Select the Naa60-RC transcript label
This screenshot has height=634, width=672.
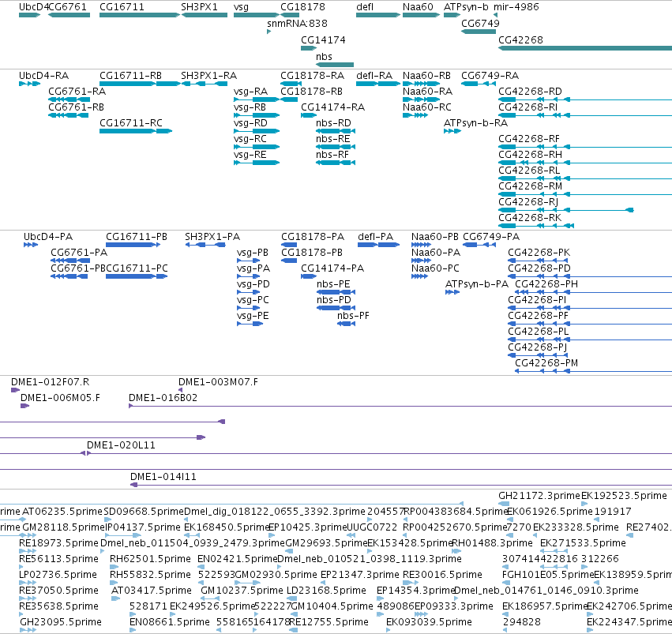pos(427,107)
